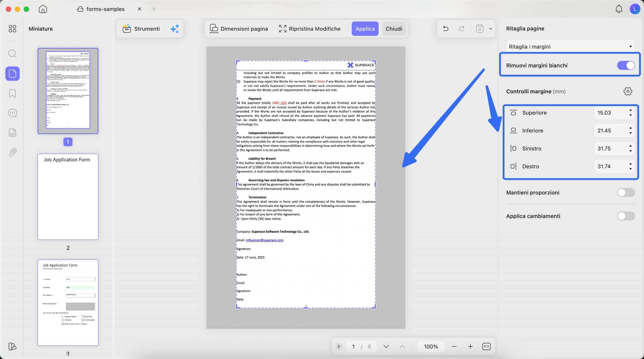The image size is (644, 359).
Task: Click the bottom-right corner crop handle
Action: pos(374,307)
